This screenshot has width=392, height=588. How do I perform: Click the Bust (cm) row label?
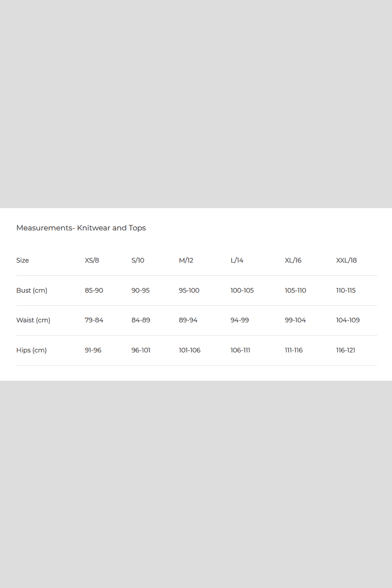(x=32, y=291)
